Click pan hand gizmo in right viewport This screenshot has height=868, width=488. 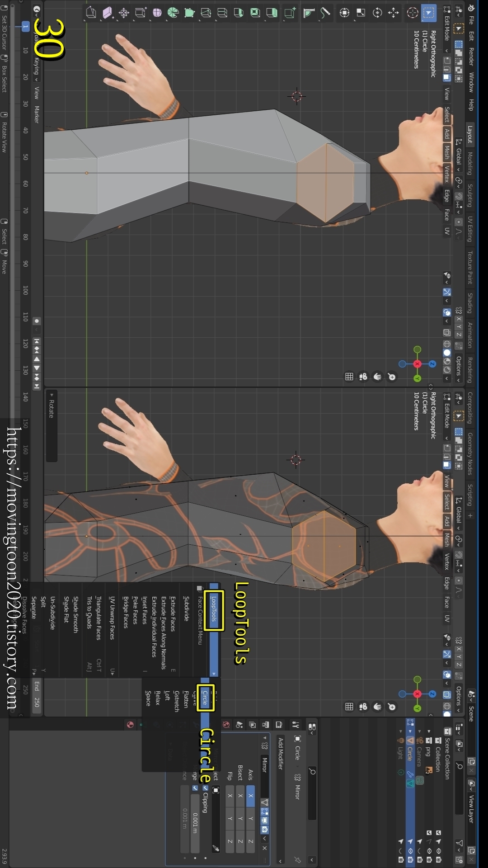[x=377, y=707]
